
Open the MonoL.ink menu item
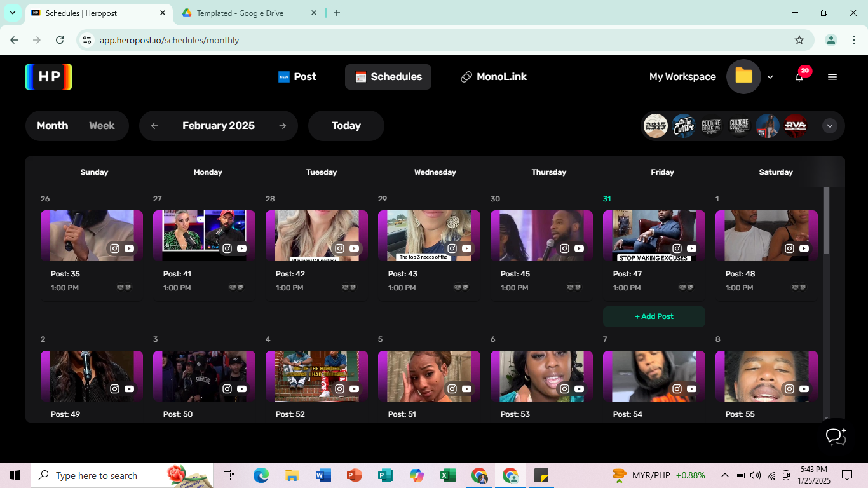(494, 77)
